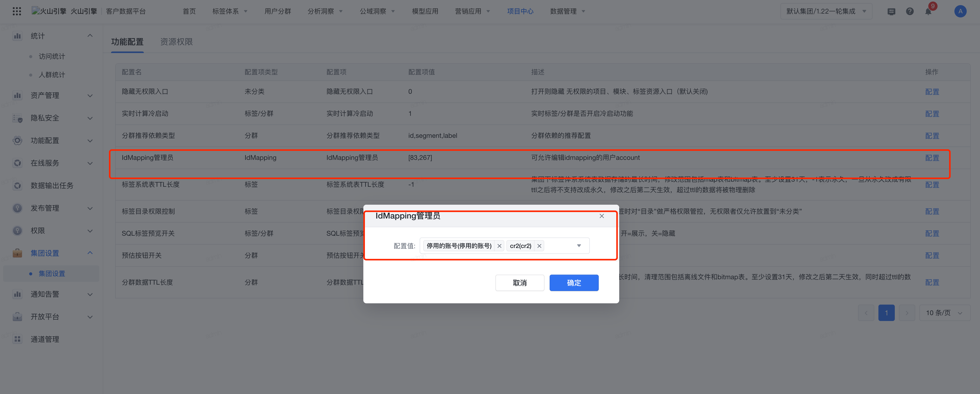Click the 权限 sidebar icon
The width and height of the screenshot is (980, 394).
17,231
